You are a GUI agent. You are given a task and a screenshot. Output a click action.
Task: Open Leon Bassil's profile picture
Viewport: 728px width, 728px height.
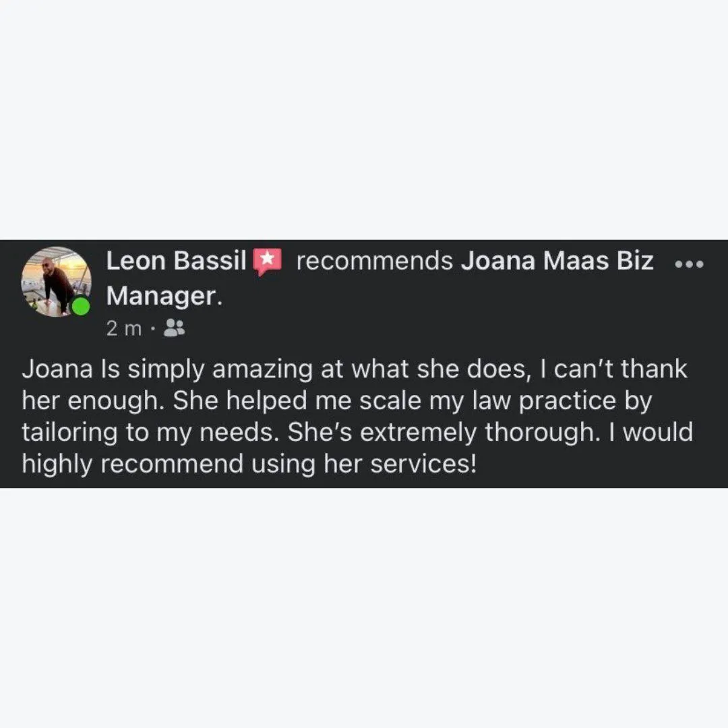[56, 282]
